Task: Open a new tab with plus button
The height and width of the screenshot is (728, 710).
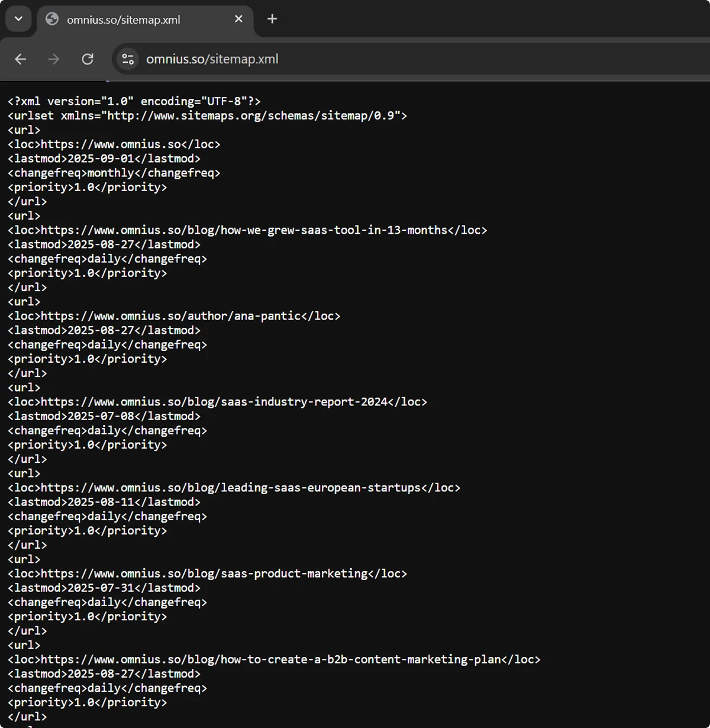Action: tap(272, 19)
